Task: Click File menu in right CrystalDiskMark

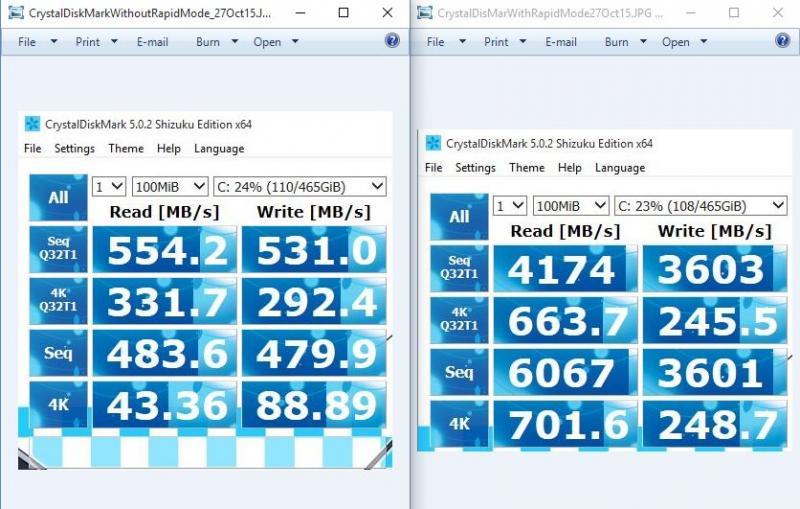Action: [434, 168]
